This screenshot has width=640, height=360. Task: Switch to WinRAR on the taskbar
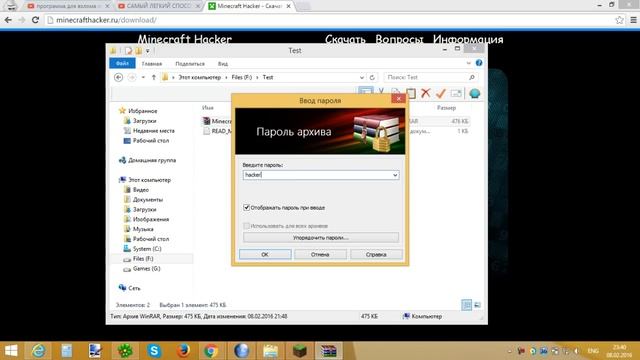click(x=329, y=351)
